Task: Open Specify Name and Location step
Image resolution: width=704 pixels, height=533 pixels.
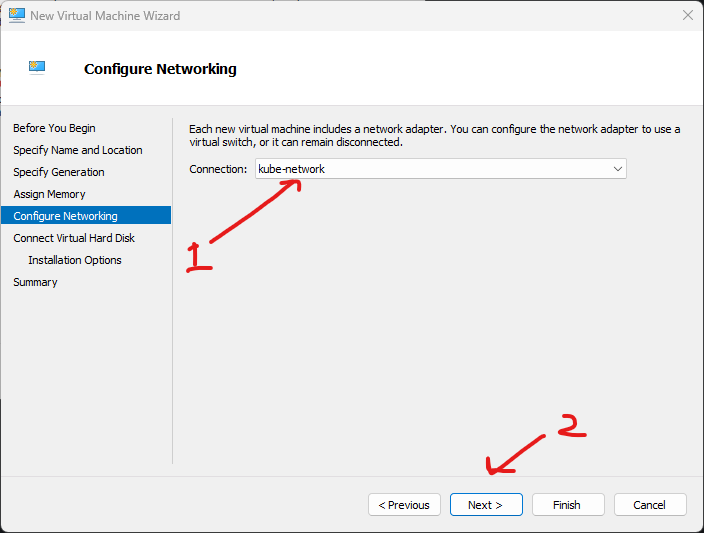Action: click(78, 150)
